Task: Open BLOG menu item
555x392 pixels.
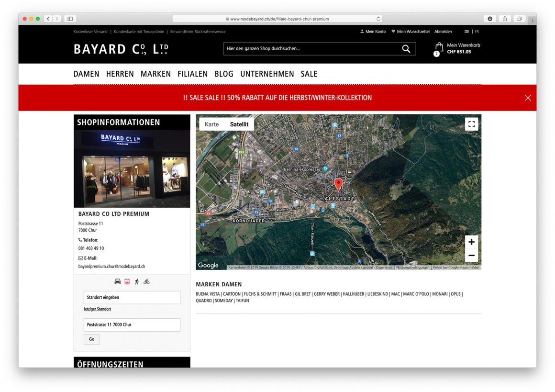Action: click(x=224, y=74)
